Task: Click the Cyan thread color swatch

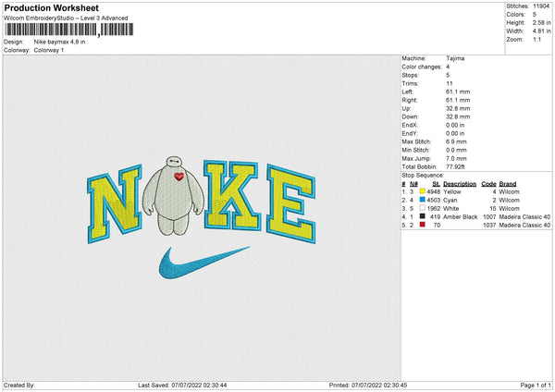Action: (x=423, y=200)
